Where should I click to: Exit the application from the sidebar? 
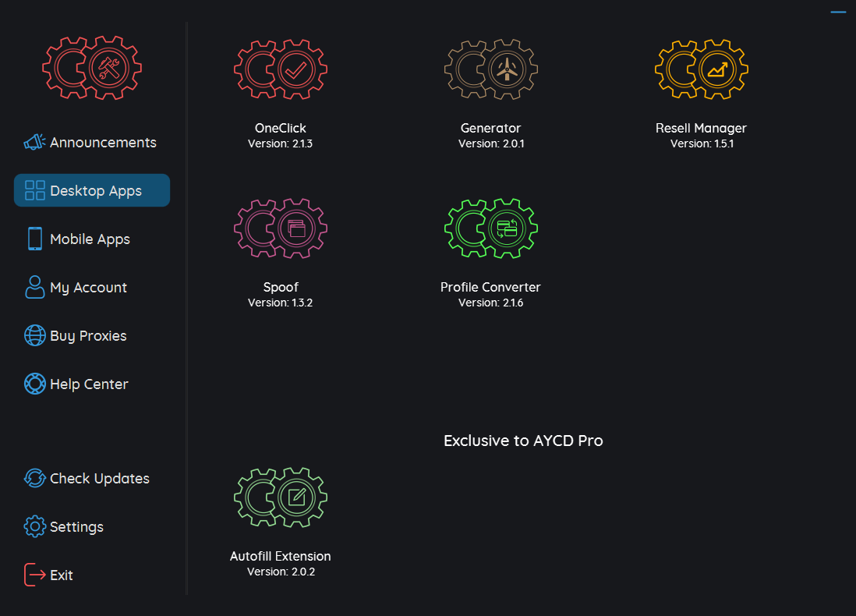point(61,575)
